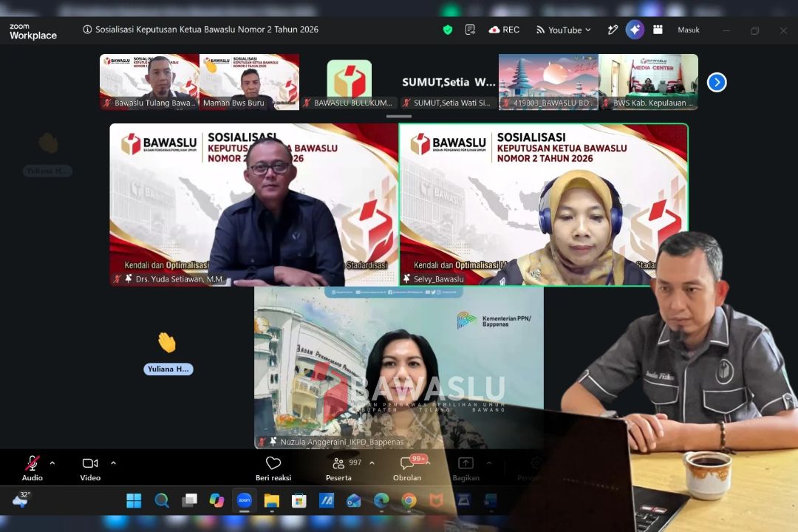The height and width of the screenshot is (532, 798).
Task: Switch the view layout grid icon
Action: click(658, 30)
